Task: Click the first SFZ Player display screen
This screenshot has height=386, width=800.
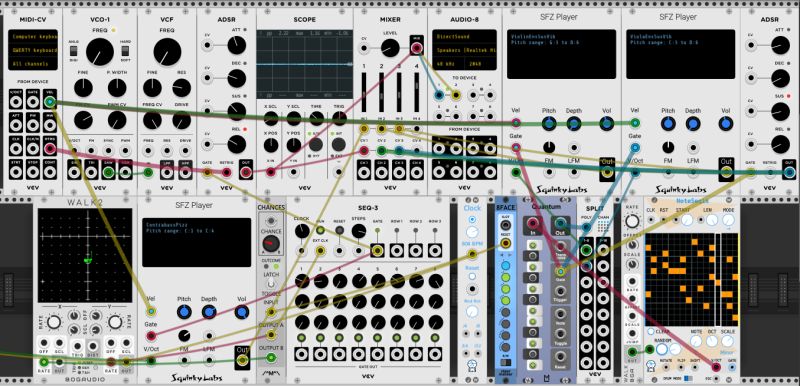Action: (561, 54)
